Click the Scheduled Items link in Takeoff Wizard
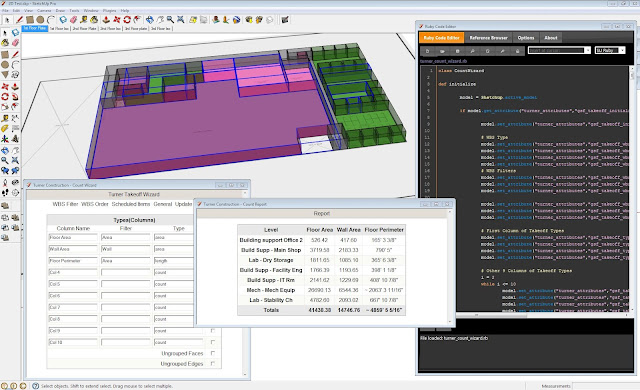 [x=131, y=204]
